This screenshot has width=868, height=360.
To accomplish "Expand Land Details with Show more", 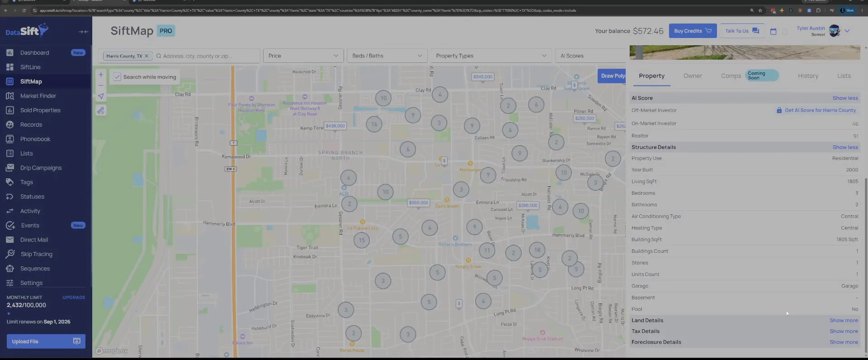I will 844,320.
